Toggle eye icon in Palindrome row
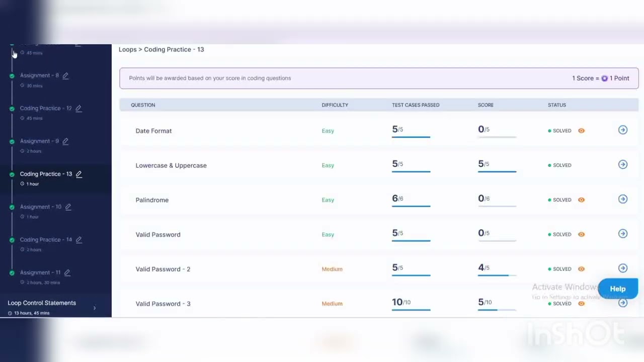The height and width of the screenshot is (362, 644). tap(581, 200)
